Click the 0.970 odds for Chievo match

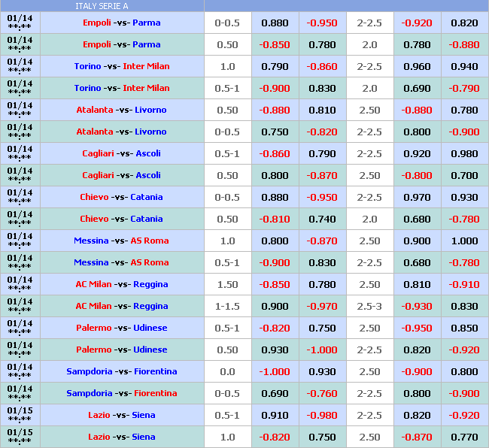click(x=417, y=197)
